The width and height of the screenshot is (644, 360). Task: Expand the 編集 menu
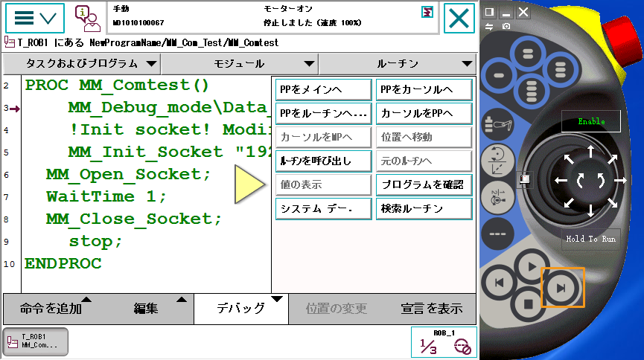(x=146, y=308)
